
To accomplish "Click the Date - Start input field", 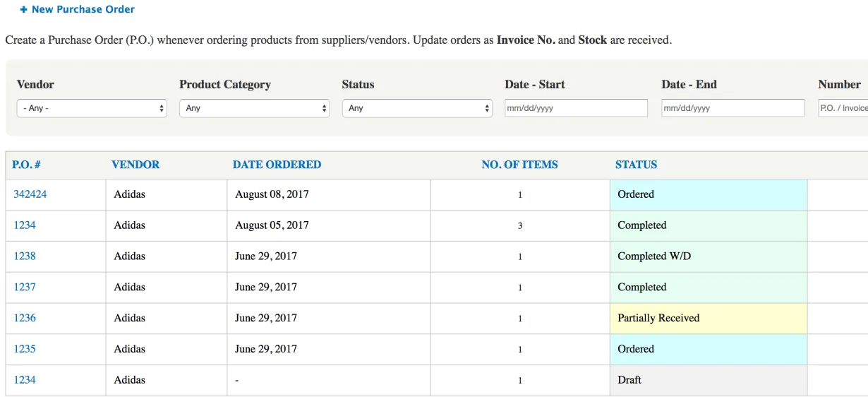I will coord(576,108).
